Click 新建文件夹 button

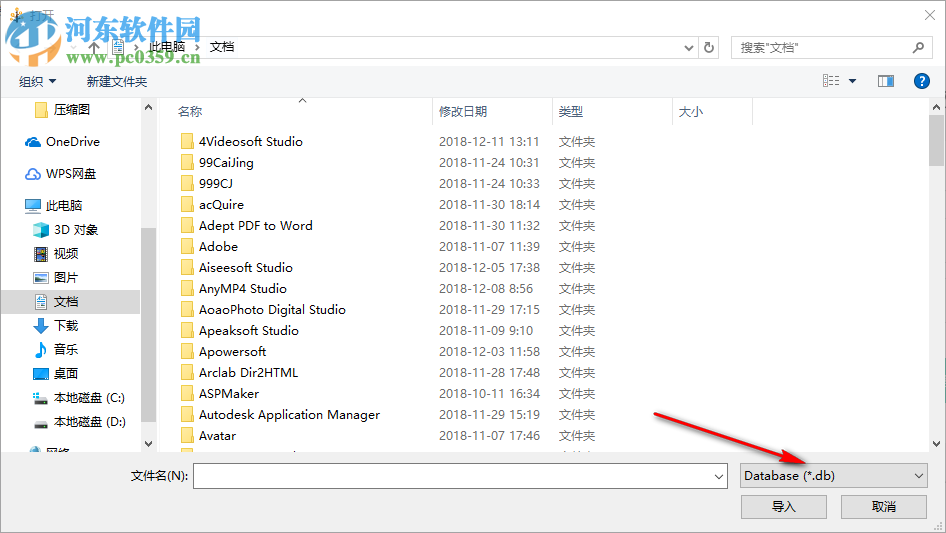[116, 81]
